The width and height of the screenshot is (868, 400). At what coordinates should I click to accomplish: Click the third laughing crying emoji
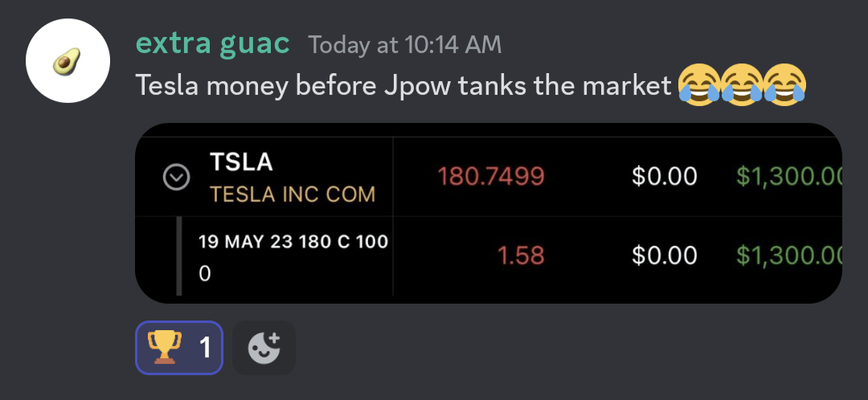pos(785,84)
